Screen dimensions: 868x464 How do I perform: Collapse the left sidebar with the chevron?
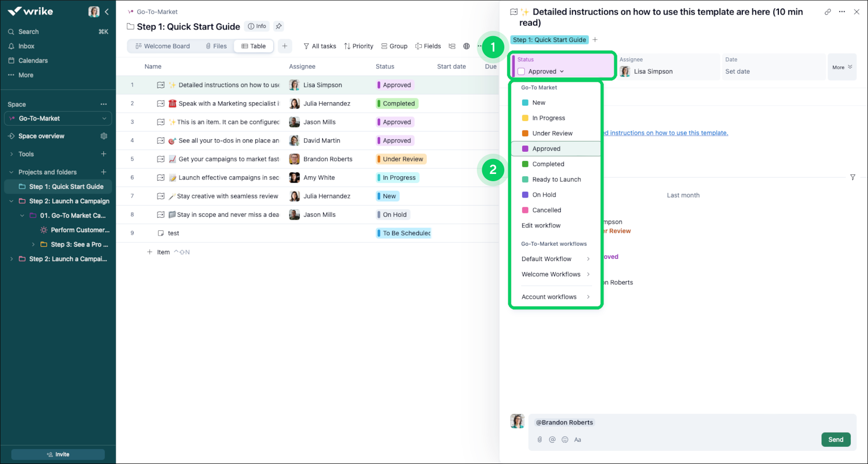click(x=107, y=12)
